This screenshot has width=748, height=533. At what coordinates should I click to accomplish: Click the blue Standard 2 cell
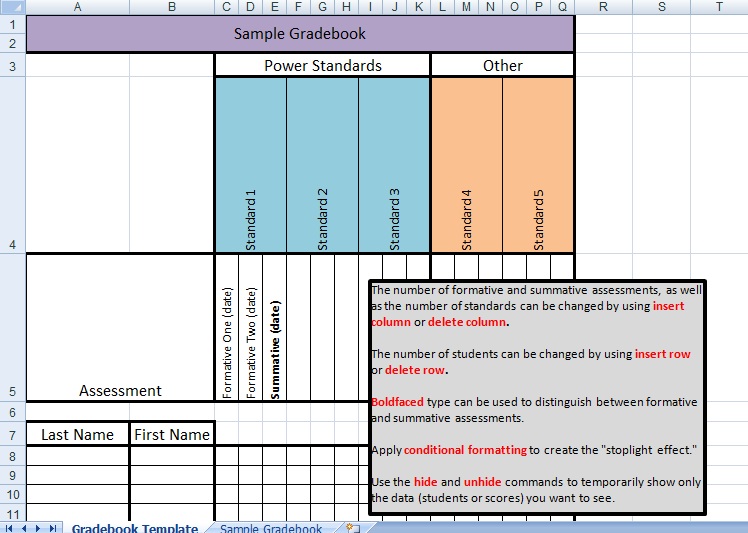click(x=322, y=165)
